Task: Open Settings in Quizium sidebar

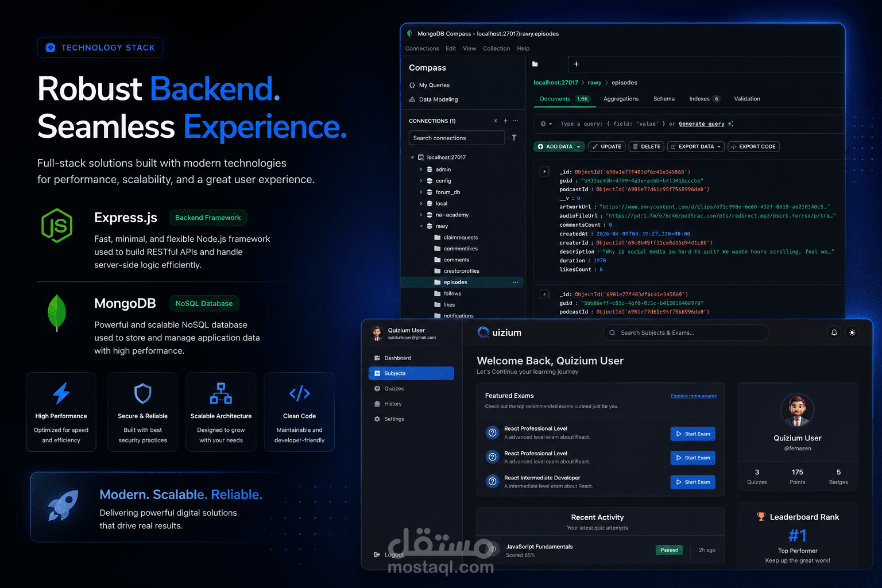Action: (389, 419)
